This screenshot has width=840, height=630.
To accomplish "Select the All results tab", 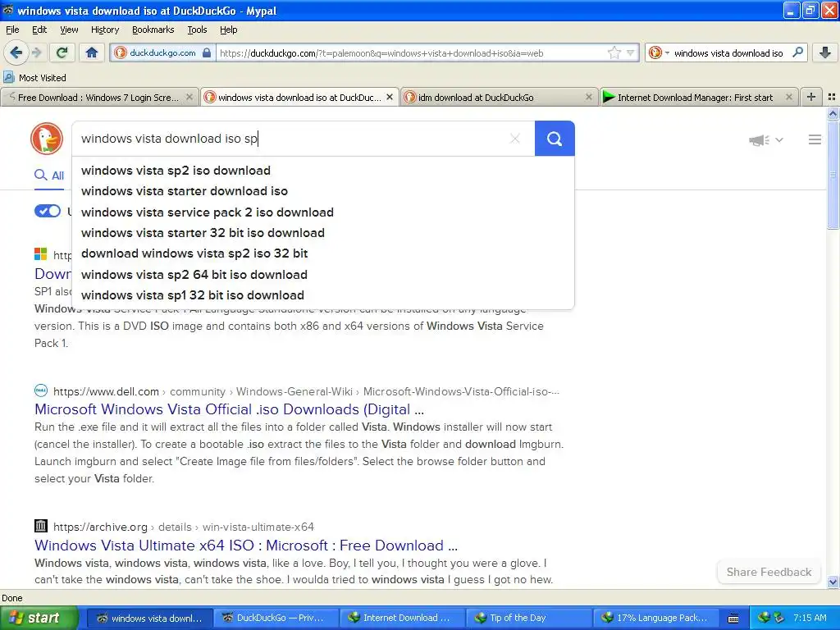I will coord(49,176).
